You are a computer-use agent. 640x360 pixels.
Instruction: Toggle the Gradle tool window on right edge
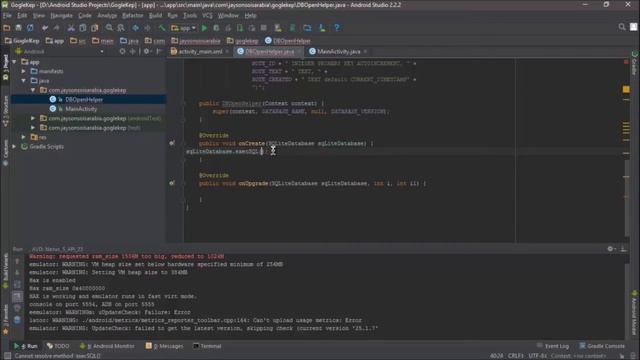click(x=634, y=63)
